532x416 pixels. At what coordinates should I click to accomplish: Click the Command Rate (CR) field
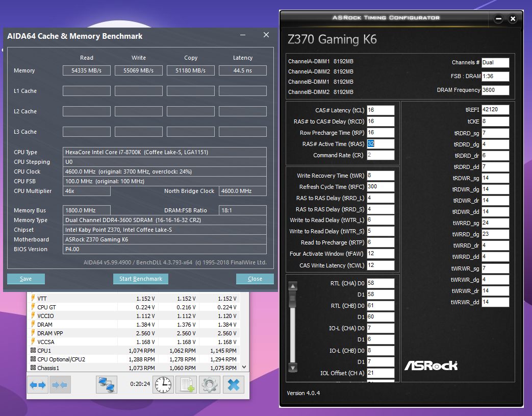[x=381, y=155]
